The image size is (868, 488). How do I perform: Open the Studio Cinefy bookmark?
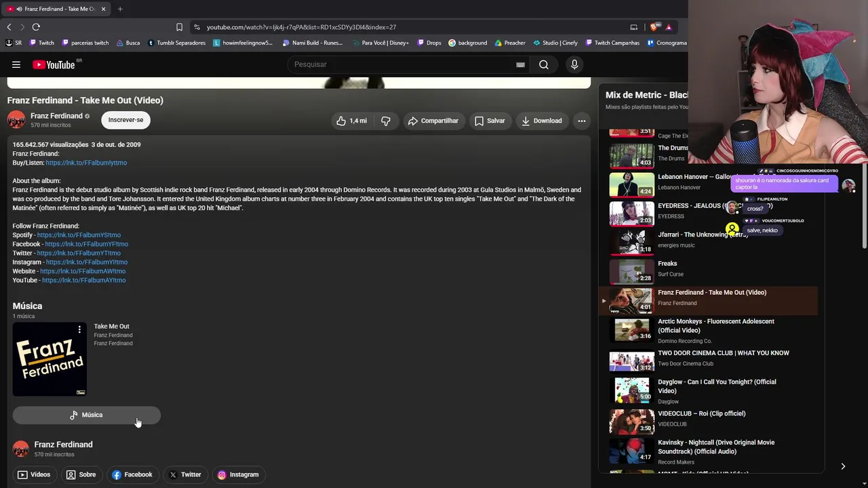pyautogui.click(x=555, y=43)
